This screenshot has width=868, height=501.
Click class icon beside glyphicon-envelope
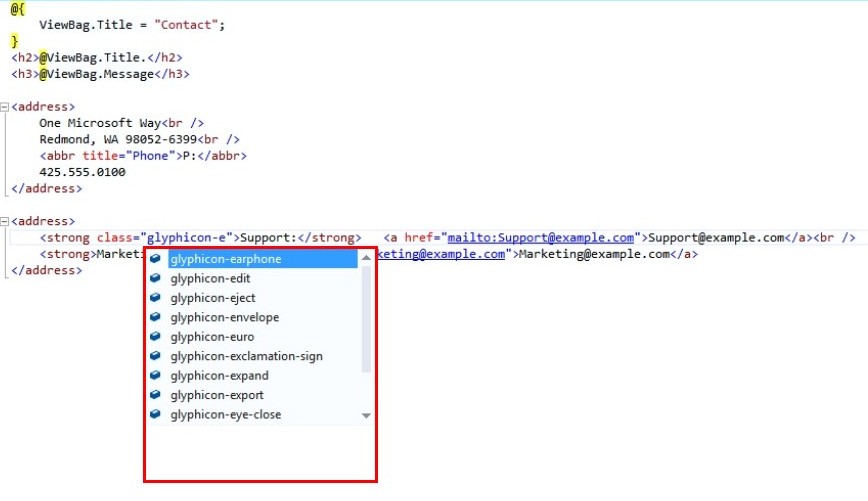[x=156, y=317]
